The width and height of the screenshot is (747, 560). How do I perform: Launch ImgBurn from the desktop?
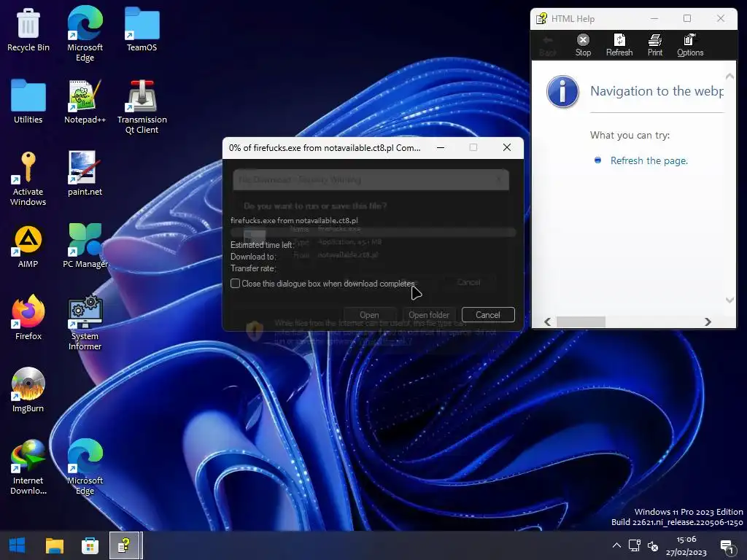pos(28,391)
